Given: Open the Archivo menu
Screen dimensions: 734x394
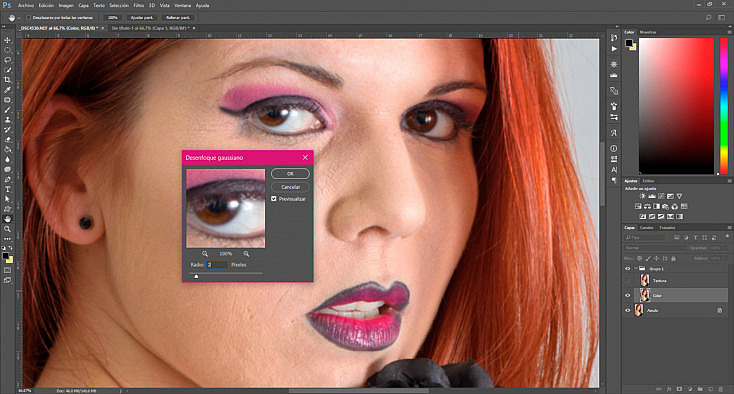Looking at the screenshot, I should coord(26,6).
